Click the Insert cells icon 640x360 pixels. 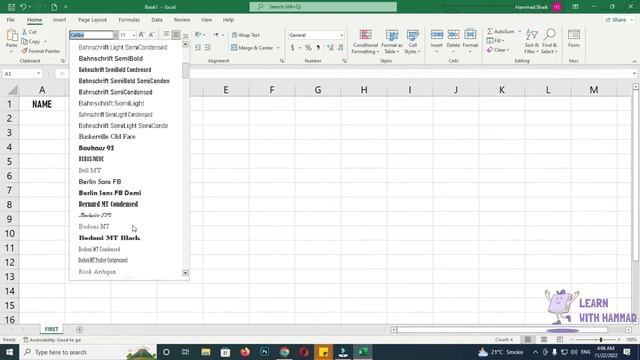(x=436, y=35)
